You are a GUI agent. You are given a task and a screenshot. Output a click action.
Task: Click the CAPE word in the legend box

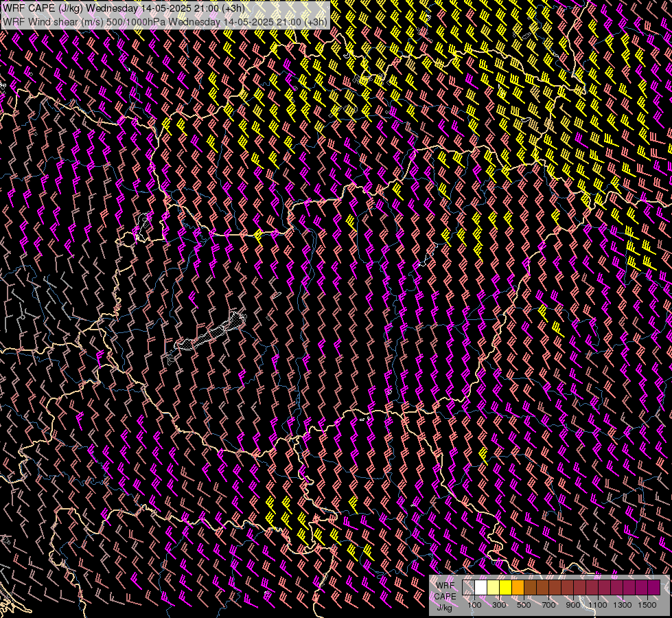[445, 596]
